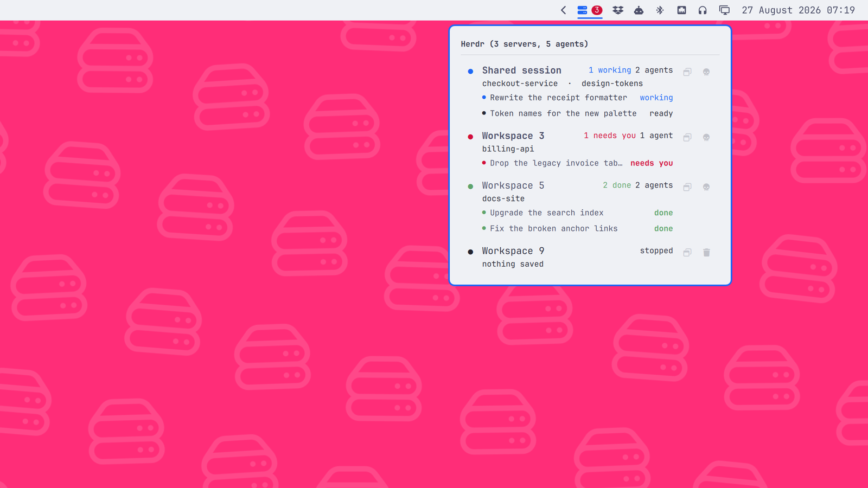Open the window icon for Workspace 3
868x488 pixels.
tap(687, 138)
